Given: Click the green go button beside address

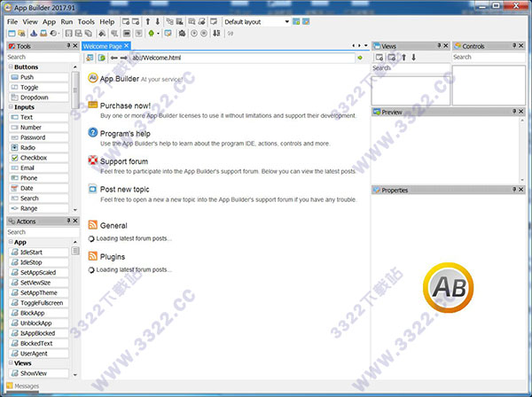Looking at the screenshot, I should click(360, 58).
